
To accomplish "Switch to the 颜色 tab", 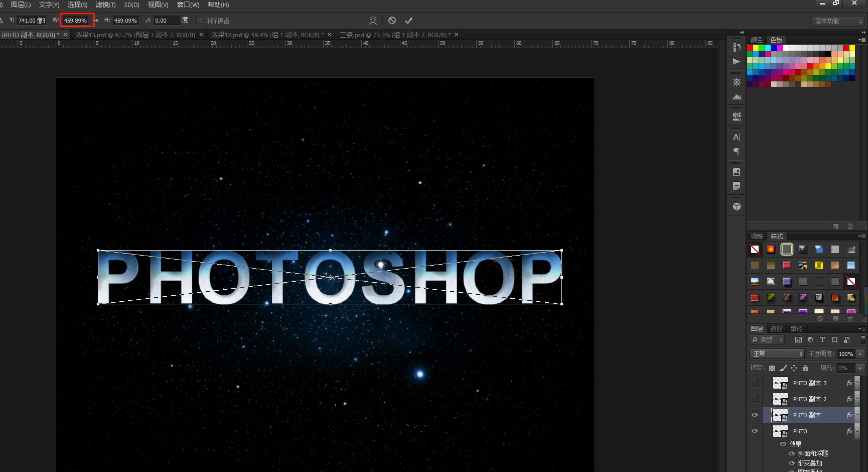I will pos(757,40).
